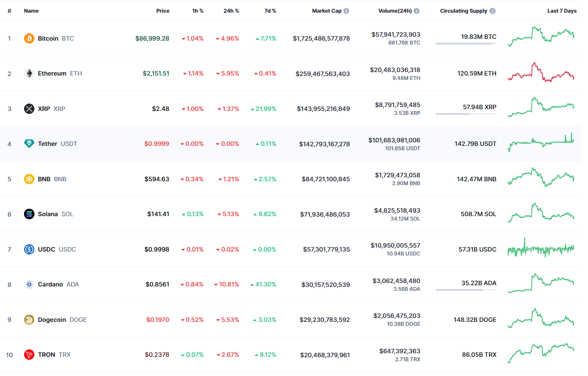
Task: Sort the table by rank number column
Action: 9,11
